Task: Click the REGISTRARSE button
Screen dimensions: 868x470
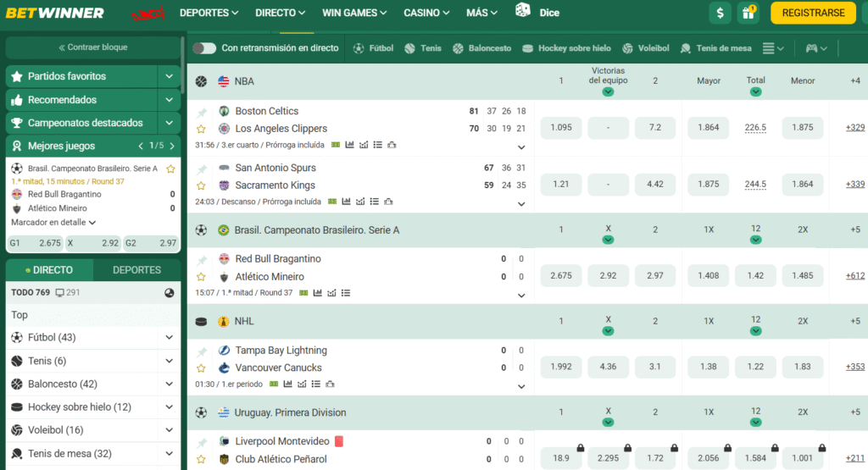Action: point(813,13)
